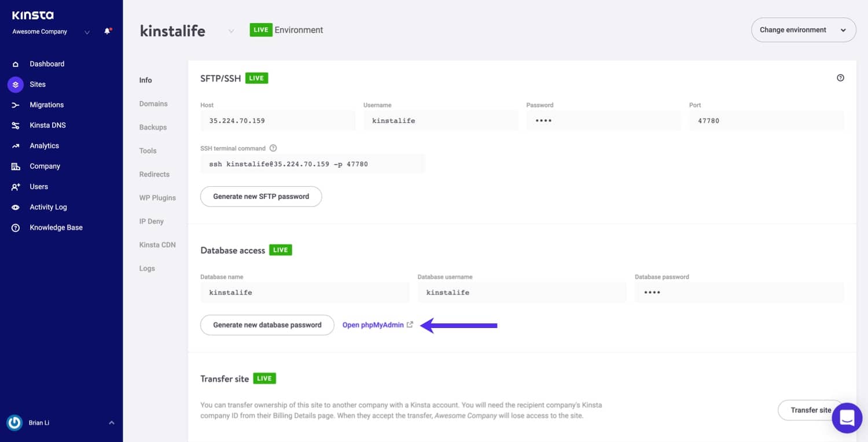Open the Intercom chat bubble
This screenshot has height=442, width=868.
click(x=847, y=417)
